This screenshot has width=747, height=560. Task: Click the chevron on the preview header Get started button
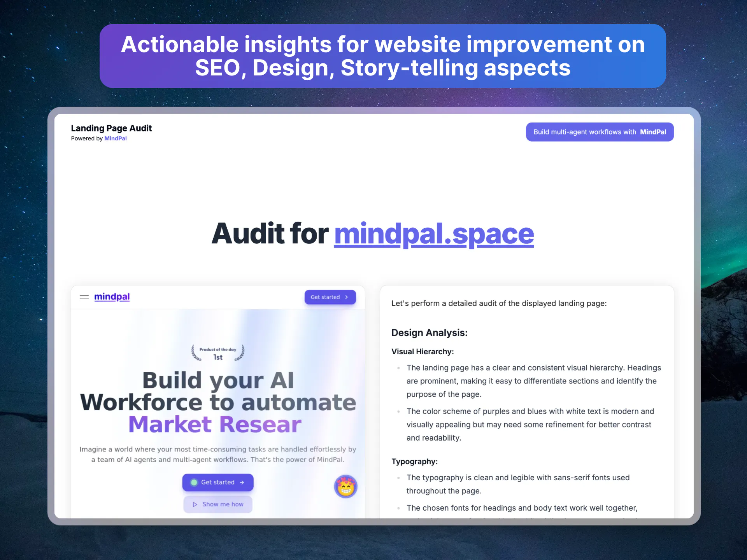tap(347, 297)
